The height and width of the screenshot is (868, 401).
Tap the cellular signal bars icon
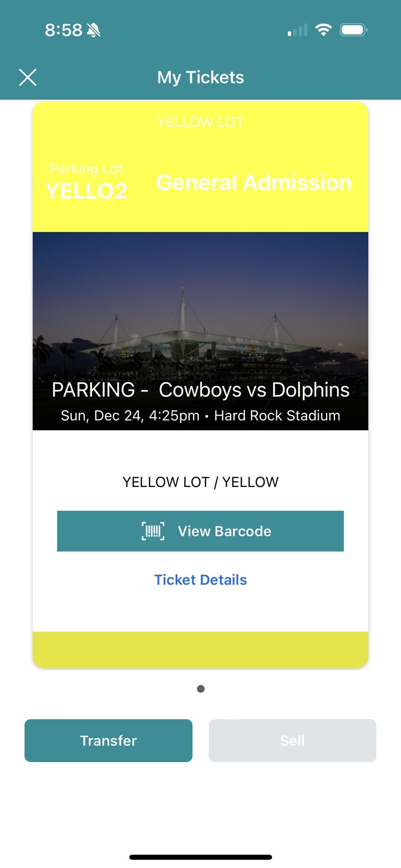tap(297, 30)
